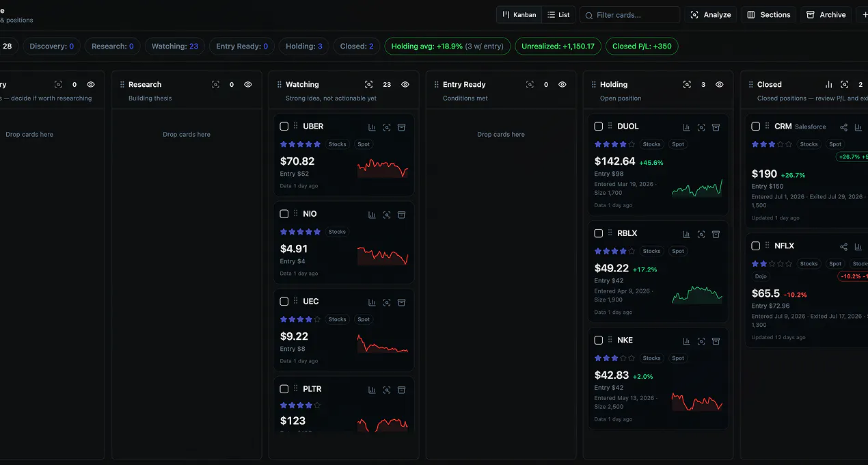Switch to Kanban view

[x=519, y=14]
